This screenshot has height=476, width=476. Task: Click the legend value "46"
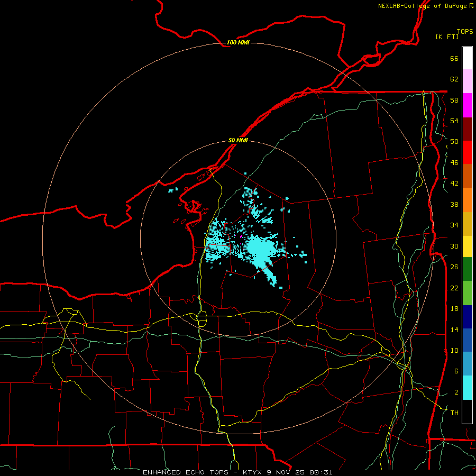point(454,162)
